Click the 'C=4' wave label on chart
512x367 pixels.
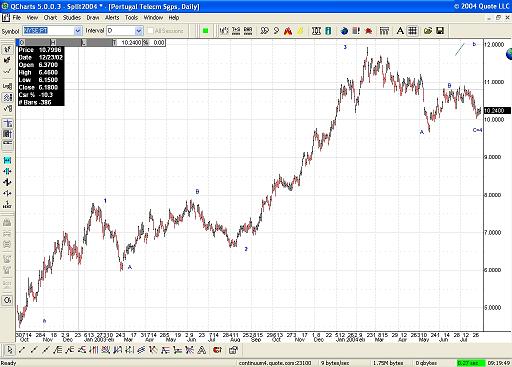[478, 130]
